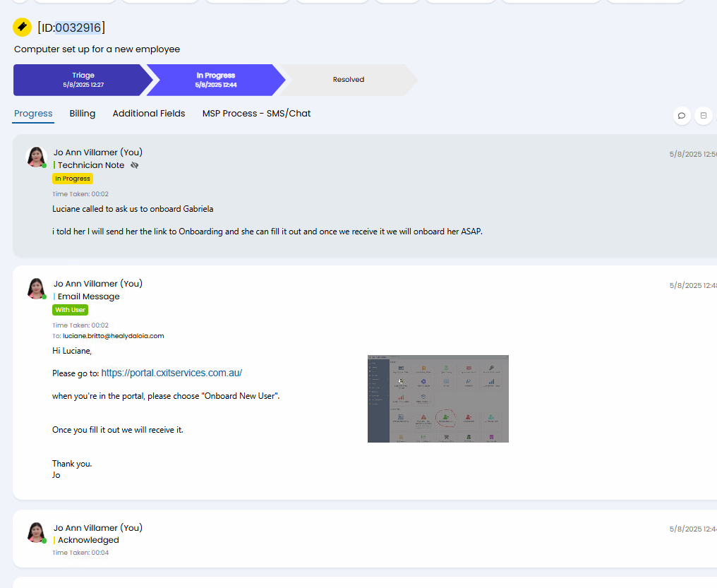Toggle hidden-eye icon next to Technician Note
Image resolution: width=717 pixels, height=588 pixels.
click(134, 165)
